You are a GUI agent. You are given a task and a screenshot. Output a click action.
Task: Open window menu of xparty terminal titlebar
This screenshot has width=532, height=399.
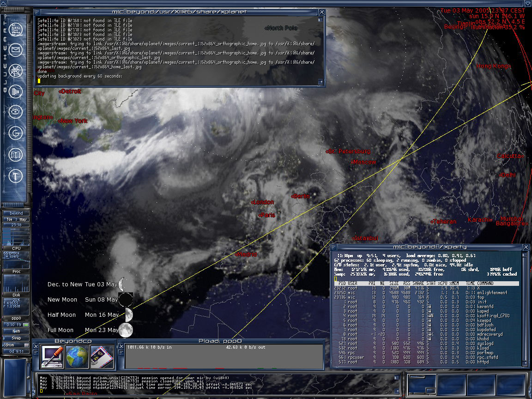coord(333,248)
